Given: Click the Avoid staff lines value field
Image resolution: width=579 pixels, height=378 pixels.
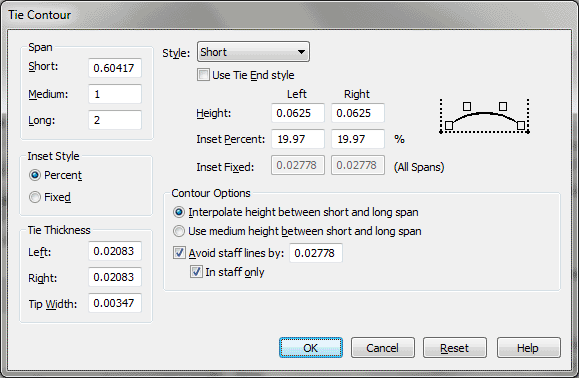Looking at the screenshot, I should (x=316, y=253).
